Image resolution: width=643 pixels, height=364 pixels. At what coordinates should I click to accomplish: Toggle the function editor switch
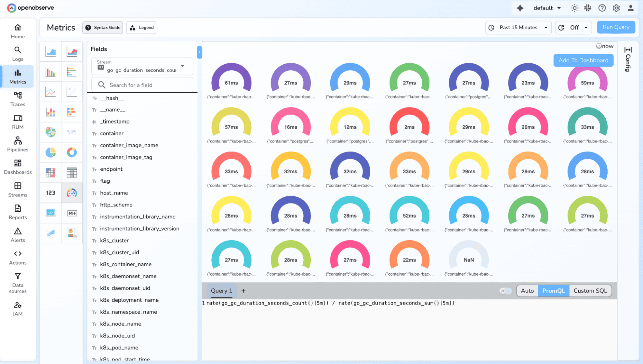pyautogui.click(x=505, y=291)
